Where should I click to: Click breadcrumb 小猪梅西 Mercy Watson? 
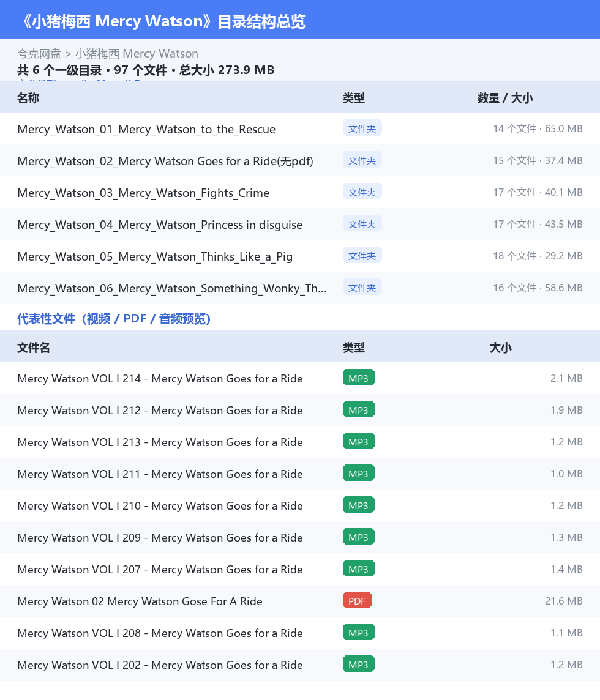point(137,54)
